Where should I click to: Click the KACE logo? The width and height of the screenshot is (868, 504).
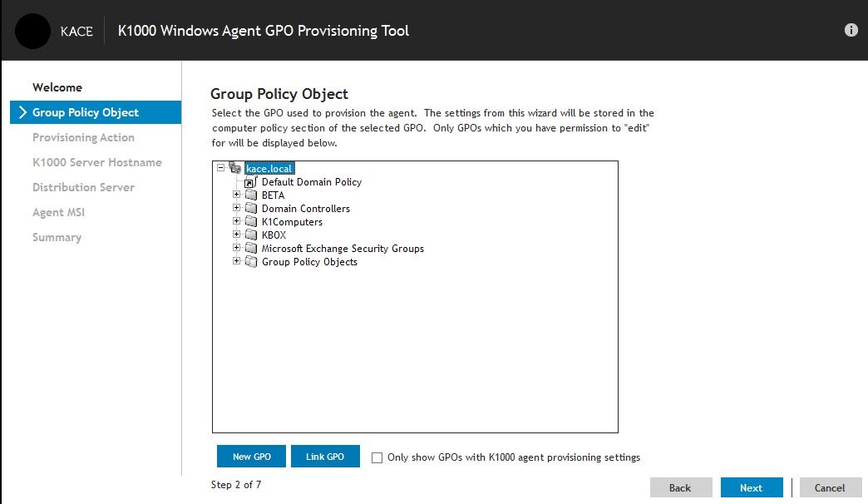[34, 30]
